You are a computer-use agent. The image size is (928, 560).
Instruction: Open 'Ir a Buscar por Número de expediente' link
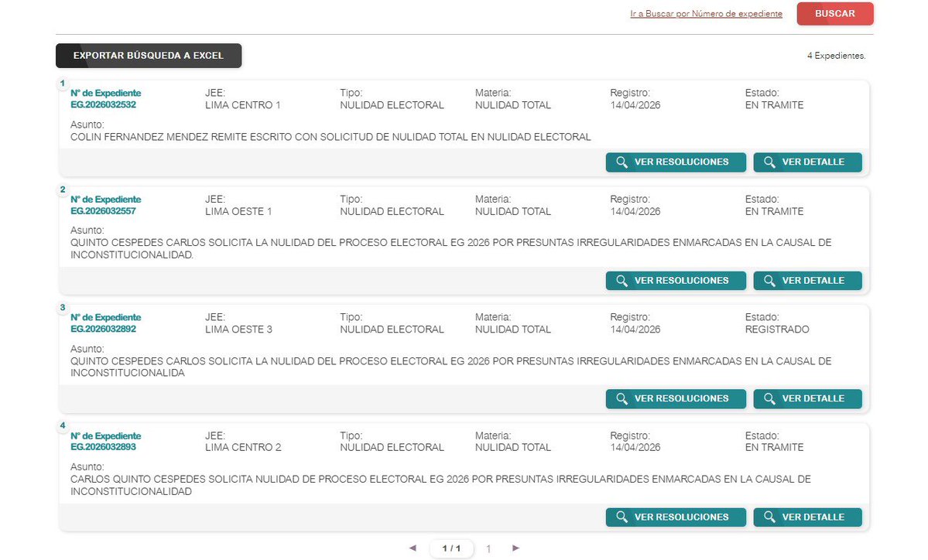click(706, 14)
